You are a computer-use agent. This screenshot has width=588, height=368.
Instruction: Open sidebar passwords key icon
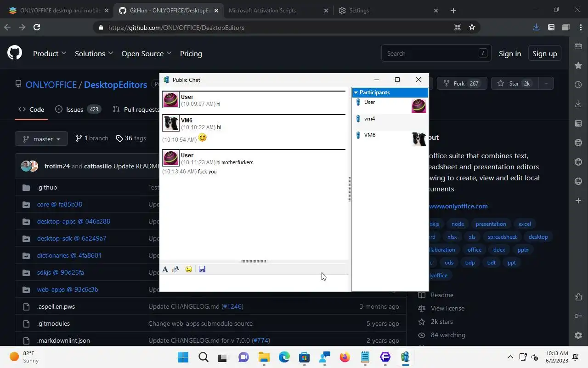coord(578,316)
